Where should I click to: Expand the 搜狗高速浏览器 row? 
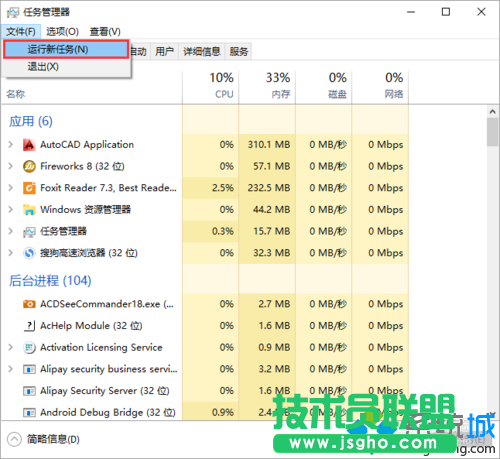pyautogui.click(x=11, y=253)
